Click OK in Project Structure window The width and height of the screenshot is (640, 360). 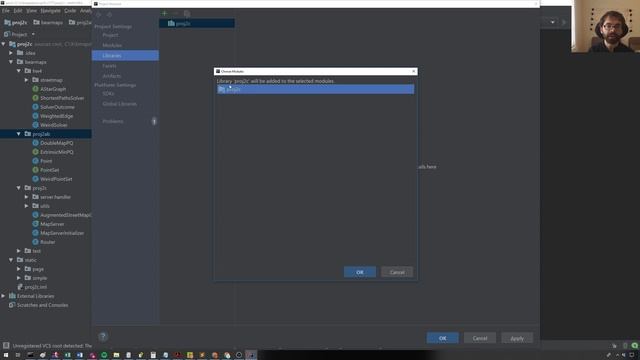pos(442,338)
